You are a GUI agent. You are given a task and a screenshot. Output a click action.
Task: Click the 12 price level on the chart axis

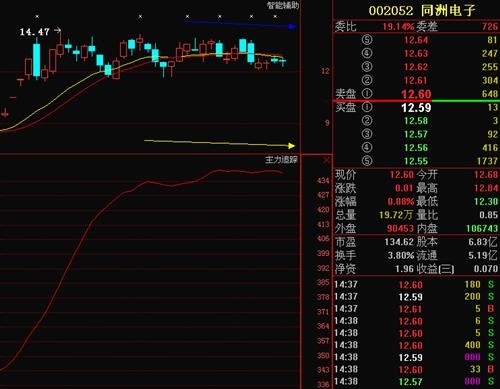coord(325,71)
